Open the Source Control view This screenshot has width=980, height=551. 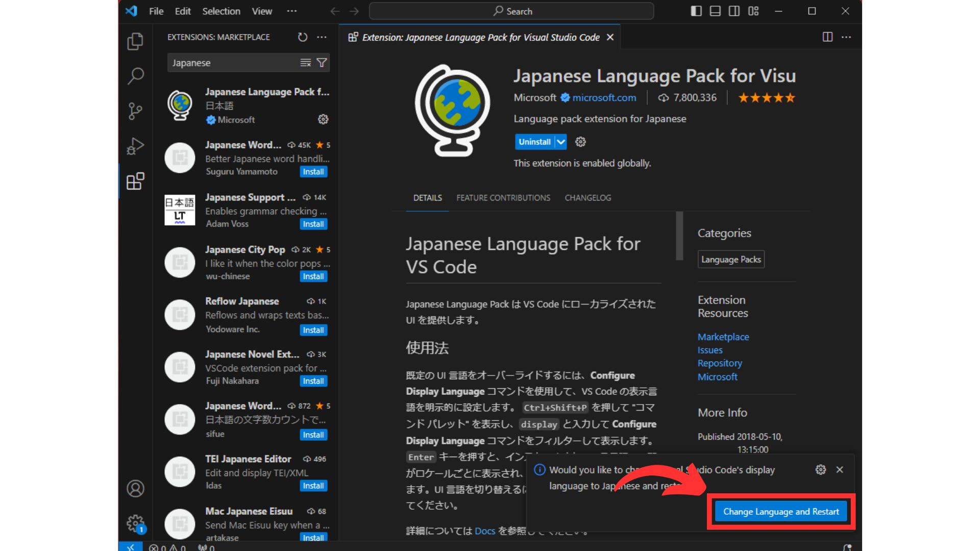[135, 110]
